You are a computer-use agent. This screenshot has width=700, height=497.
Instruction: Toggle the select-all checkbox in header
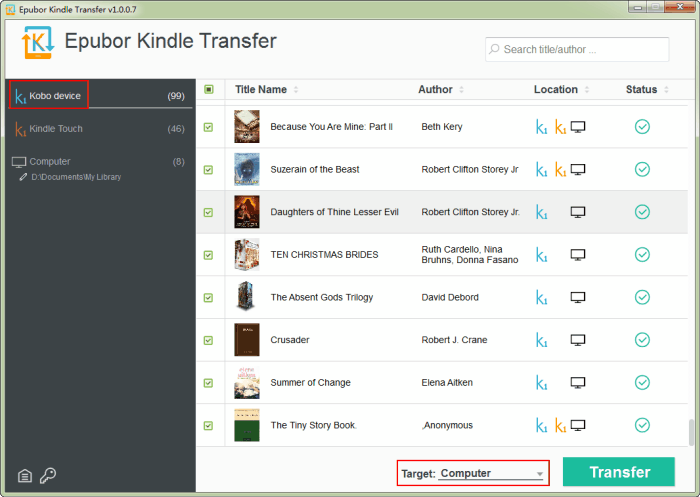[208, 89]
